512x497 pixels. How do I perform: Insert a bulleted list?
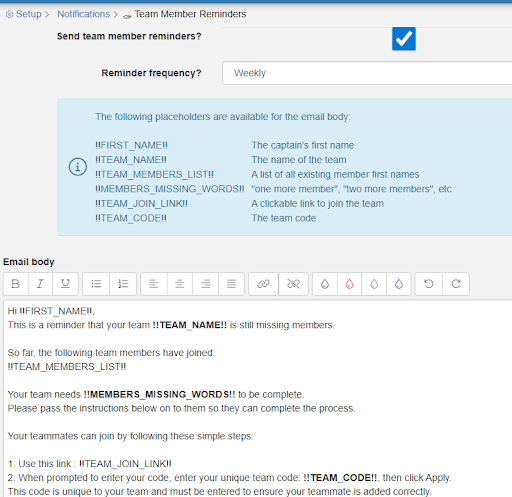(96, 284)
